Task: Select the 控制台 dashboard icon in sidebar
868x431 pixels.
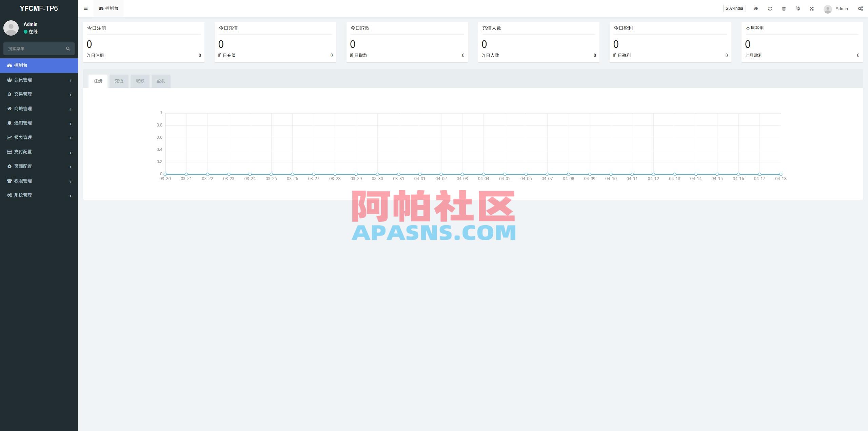Action: tap(9, 65)
